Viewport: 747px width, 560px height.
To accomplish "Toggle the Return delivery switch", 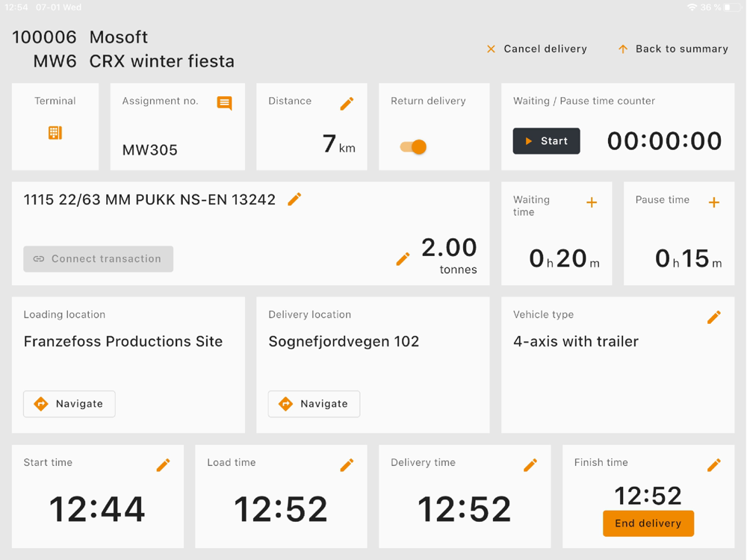I will (413, 146).
